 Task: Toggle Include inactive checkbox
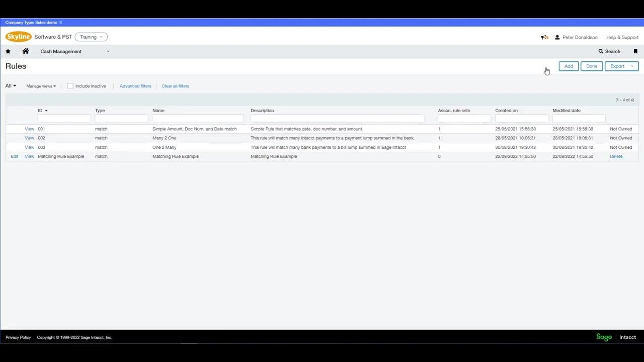(70, 86)
